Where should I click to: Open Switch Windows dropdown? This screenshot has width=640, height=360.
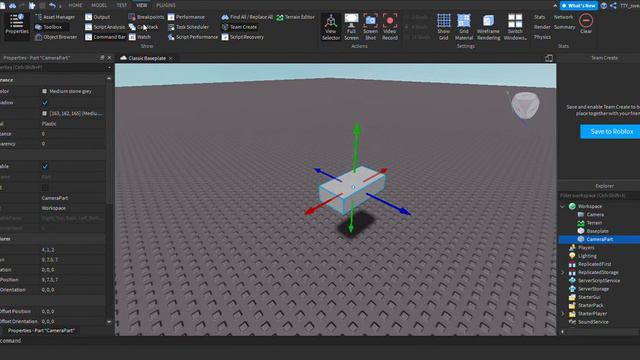pyautogui.click(x=515, y=27)
